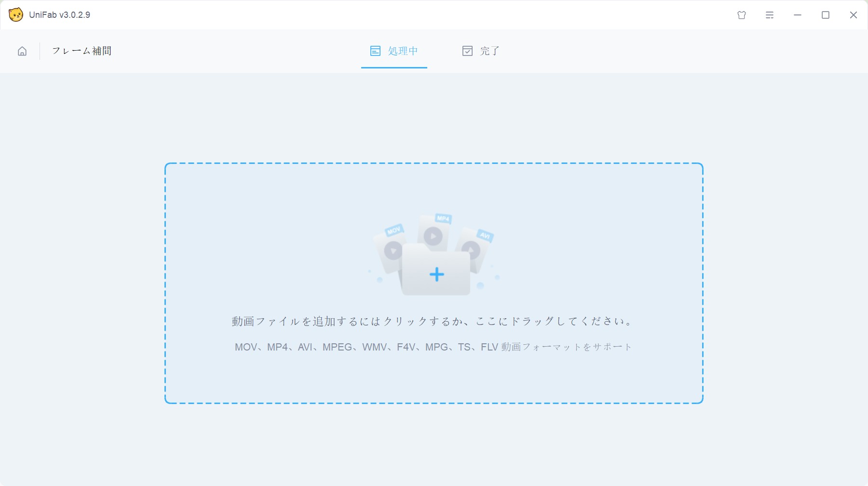The height and width of the screenshot is (486, 868).
Task: Click the supported formats caption text
Action: click(x=433, y=346)
